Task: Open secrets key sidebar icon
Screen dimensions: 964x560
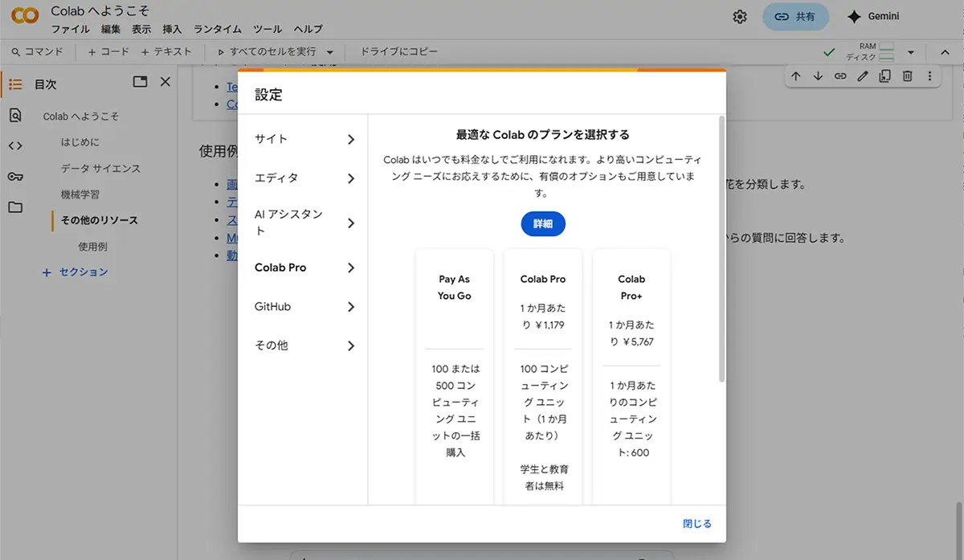Action: 15,177
